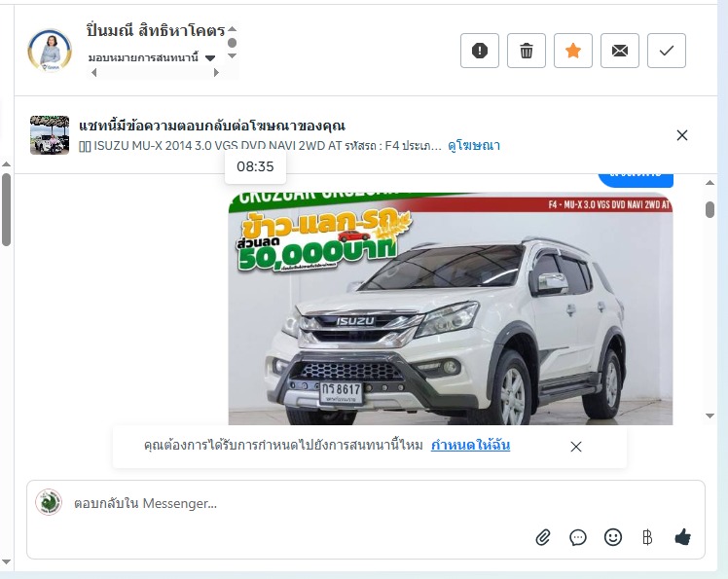
Task: Mark conversation unread with envelope icon
Action: point(620,51)
